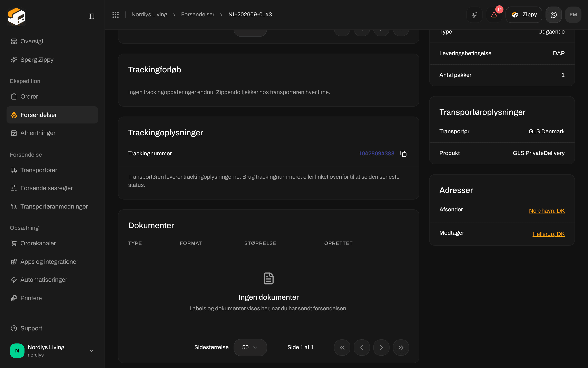Click Forsendelser breadcrumb link

[x=198, y=15]
